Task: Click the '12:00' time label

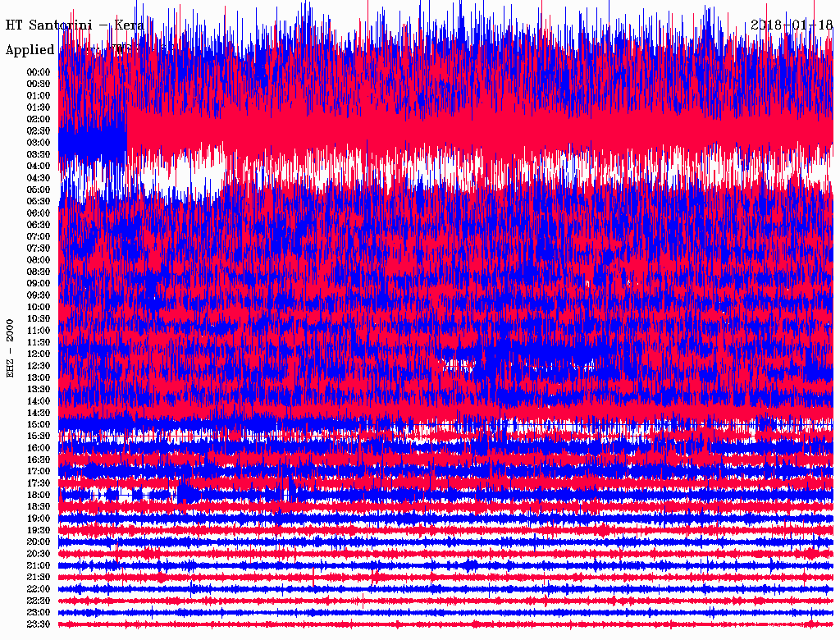Action: [39, 354]
